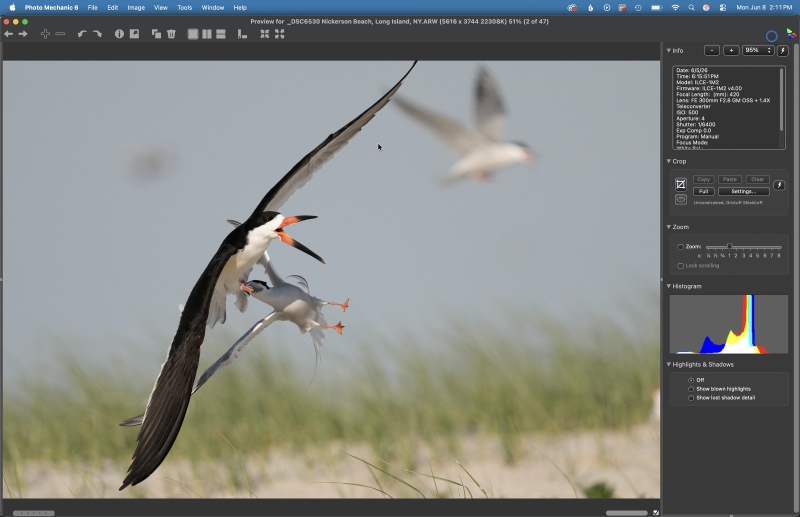The height and width of the screenshot is (517, 800).
Task: Click the Paste crop button
Action: (x=730, y=180)
